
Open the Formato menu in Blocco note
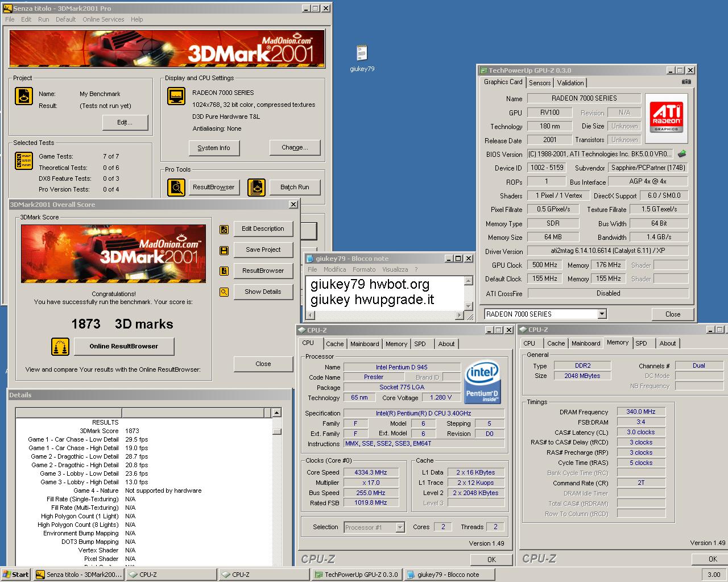[x=364, y=269]
